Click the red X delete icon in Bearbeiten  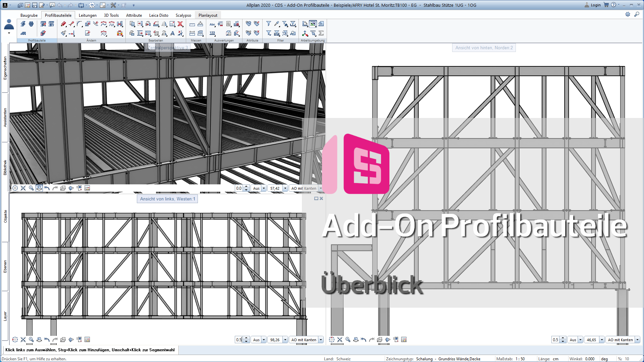180,24
